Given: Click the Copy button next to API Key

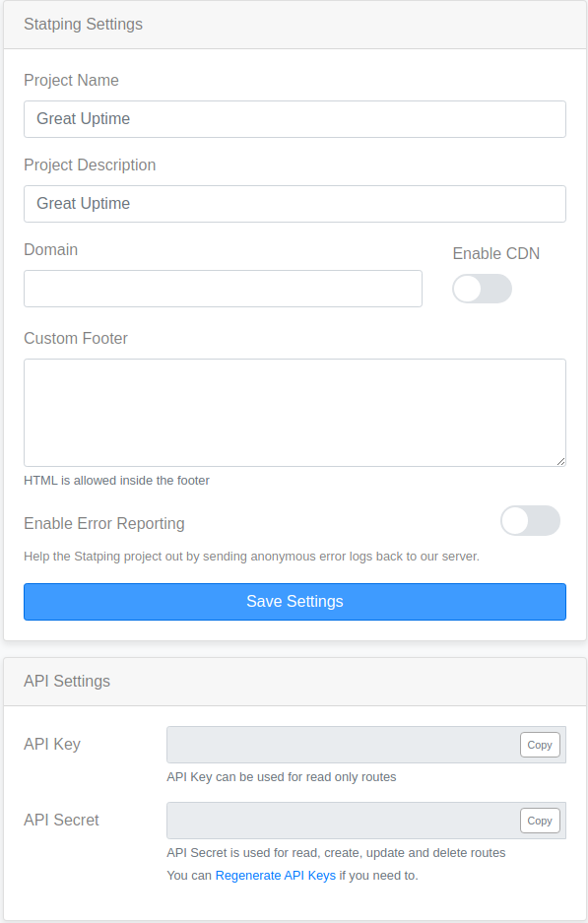Looking at the screenshot, I should pos(539,744).
